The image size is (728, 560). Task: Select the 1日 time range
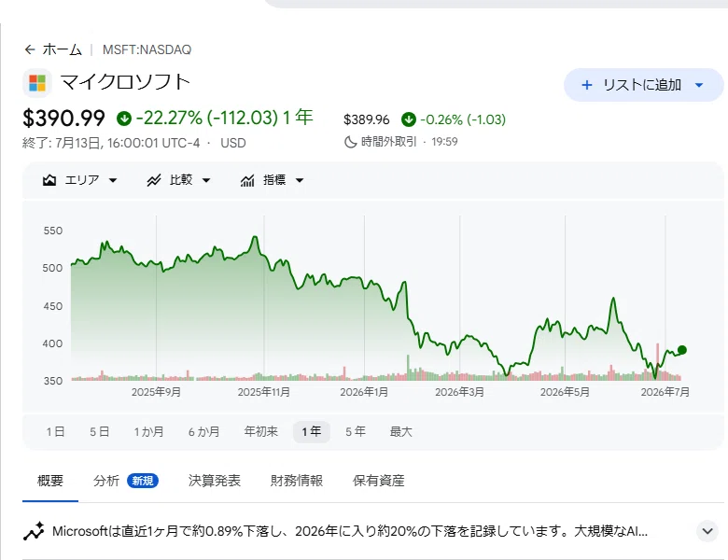55,432
